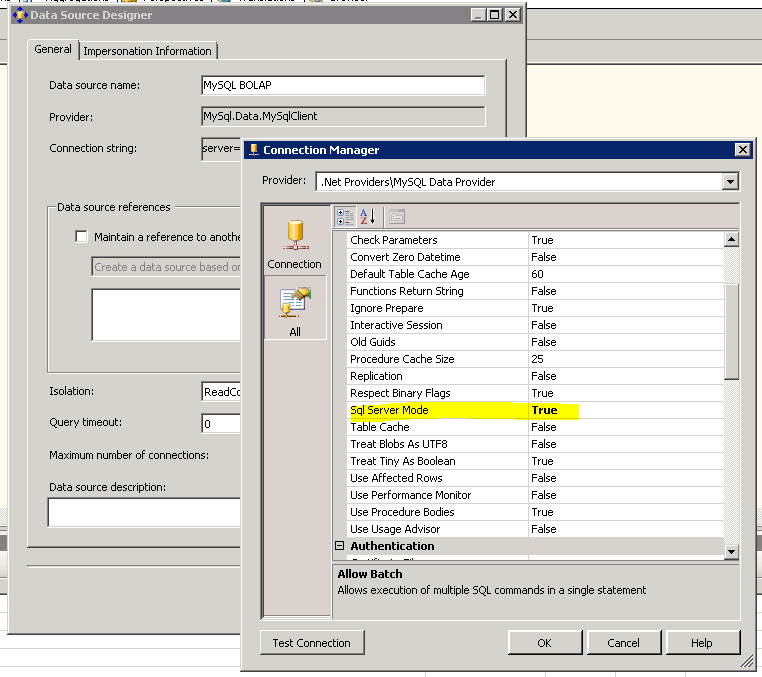The image size is (762, 677).
Task: Click the Categorized view icon in property grid
Action: coord(345,217)
